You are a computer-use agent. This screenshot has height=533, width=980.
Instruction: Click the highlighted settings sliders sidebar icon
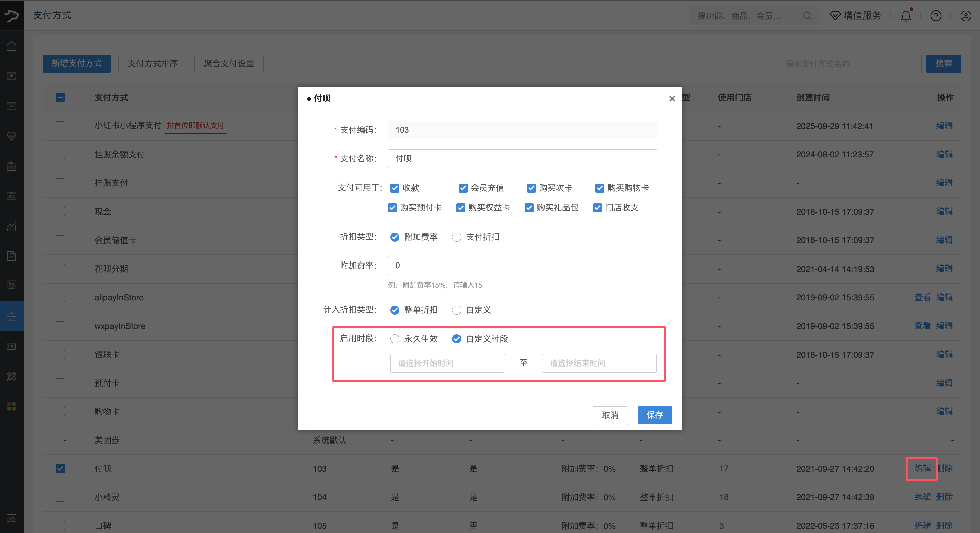click(11, 316)
